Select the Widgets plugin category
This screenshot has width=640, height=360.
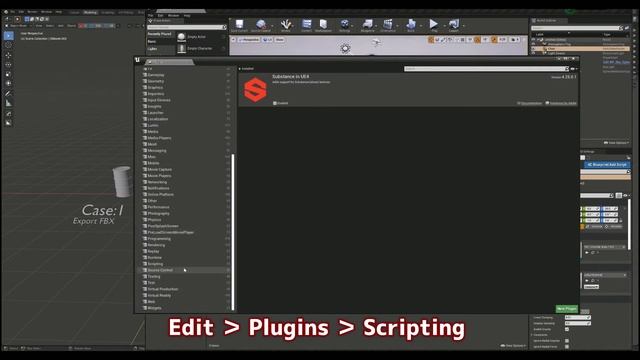click(154, 308)
